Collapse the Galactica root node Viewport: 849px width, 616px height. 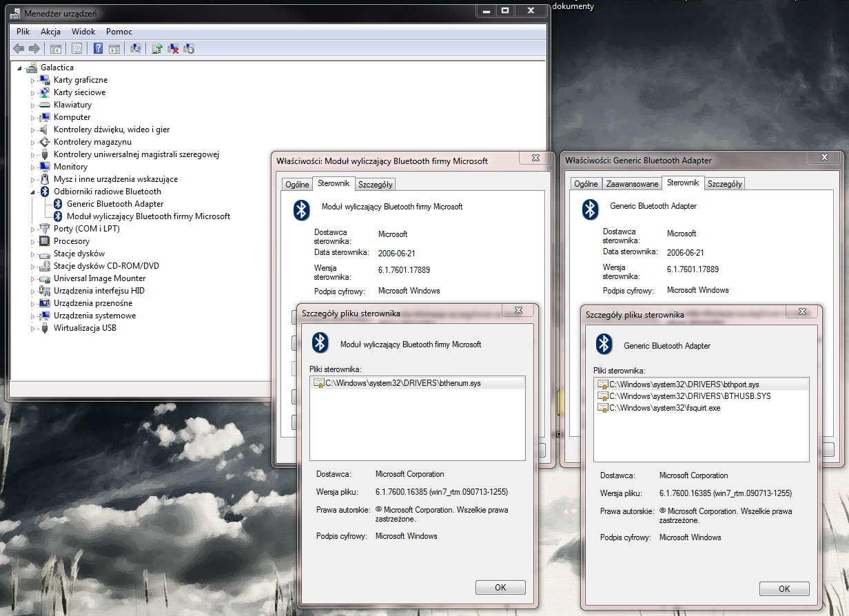(19, 68)
